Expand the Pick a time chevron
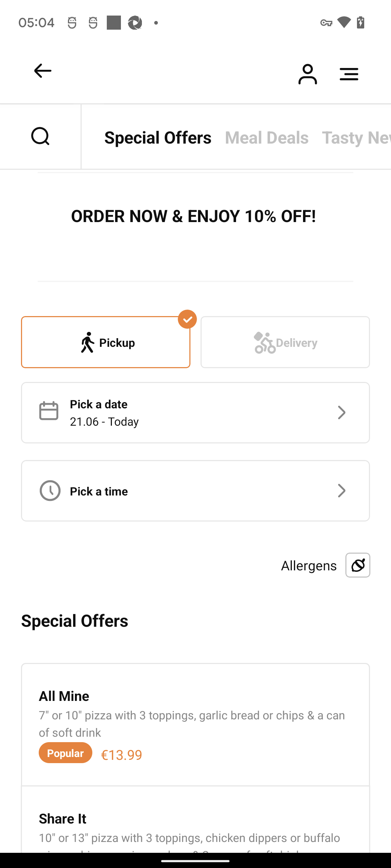 [341, 491]
